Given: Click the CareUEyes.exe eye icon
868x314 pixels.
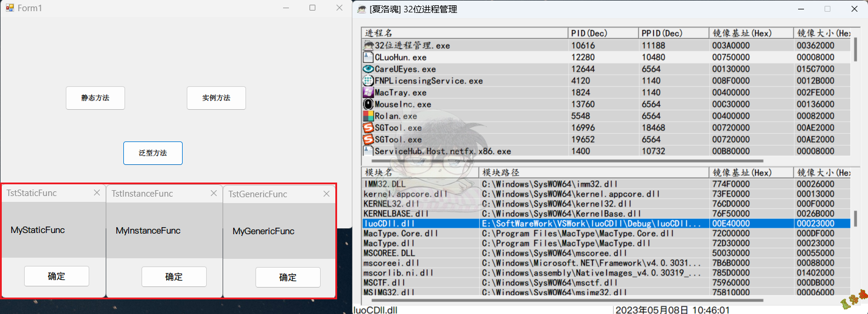Looking at the screenshot, I should click(368, 69).
